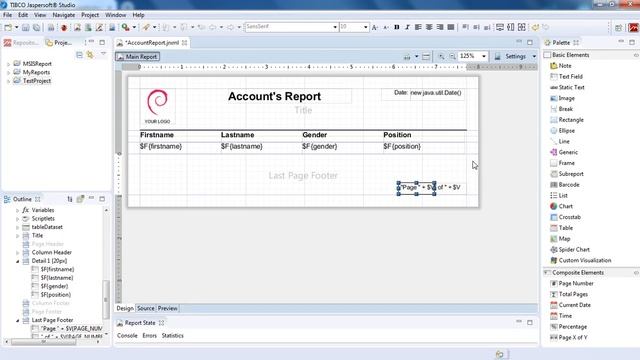
Task: Select the Spider Chart palette element
Action: (x=570, y=249)
